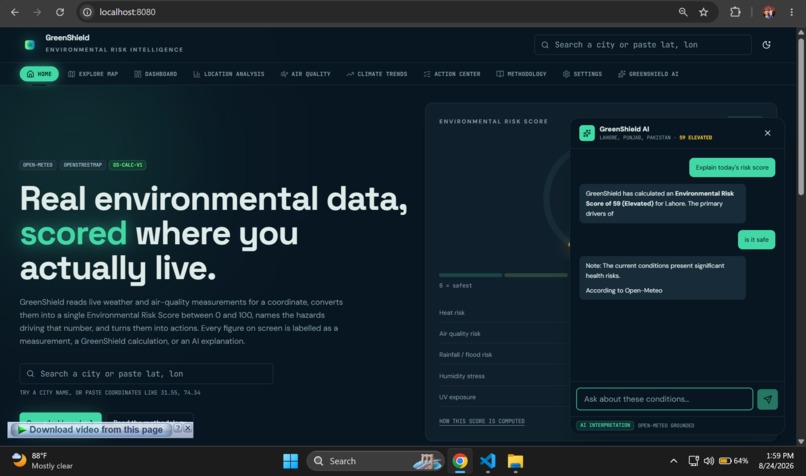Select the 'Humidity stress' row

[x=504, y=376]
